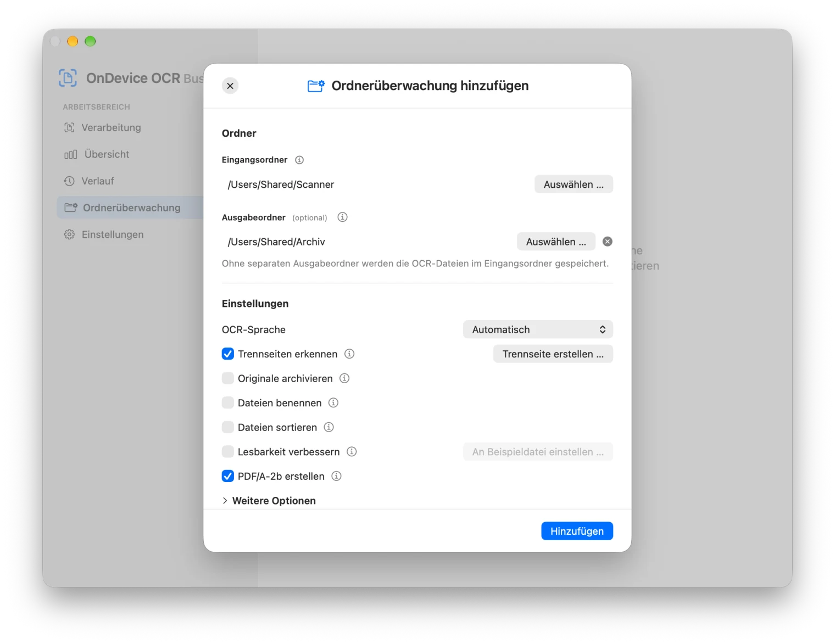Image resolution: width=835 pixels, height=644 pixels.
Task: Click the Trennseite erstellen button
Action: (553, 354)
